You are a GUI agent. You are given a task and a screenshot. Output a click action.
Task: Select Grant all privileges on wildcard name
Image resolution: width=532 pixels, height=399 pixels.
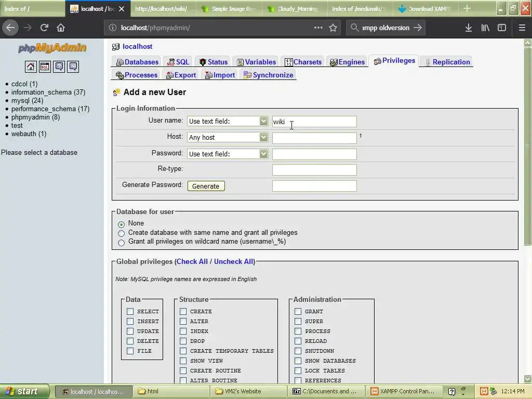point(121,243)
